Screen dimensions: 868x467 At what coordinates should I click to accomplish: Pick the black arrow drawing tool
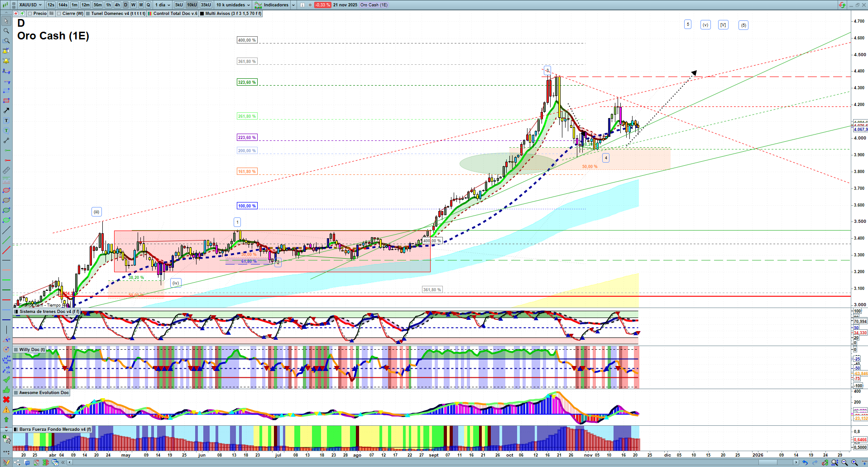pos(6,111)
